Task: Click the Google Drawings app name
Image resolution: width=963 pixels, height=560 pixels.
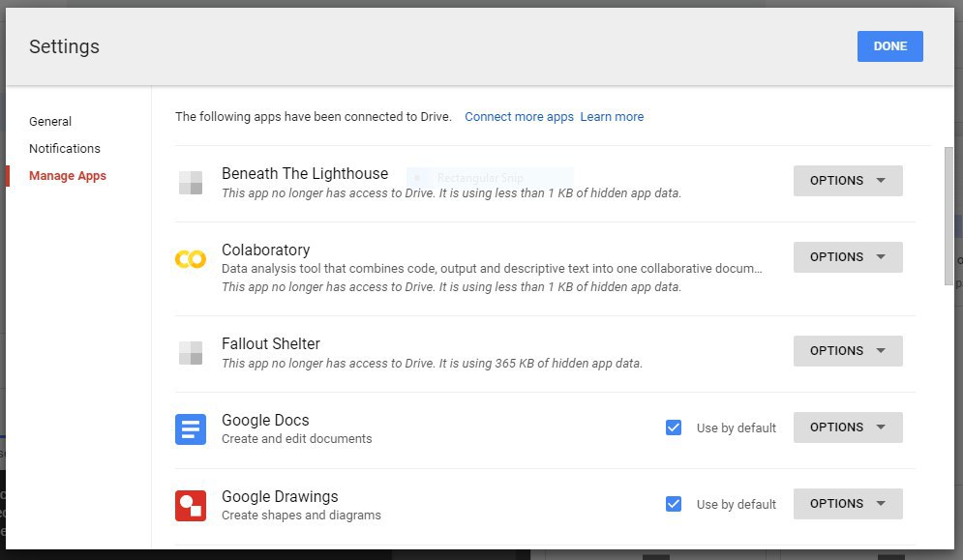Action: pos(280,497)
